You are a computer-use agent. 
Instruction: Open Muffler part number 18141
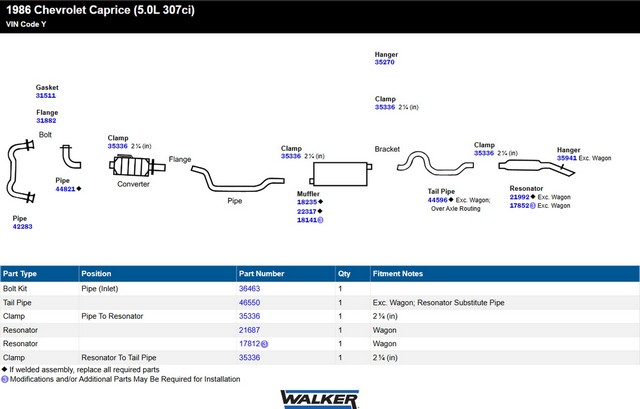307,220
